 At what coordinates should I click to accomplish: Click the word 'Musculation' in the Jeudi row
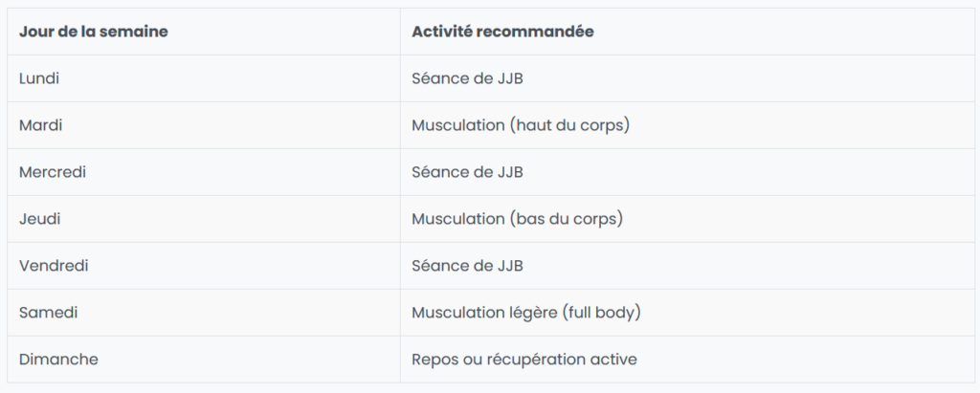click(x=458, y=219)
